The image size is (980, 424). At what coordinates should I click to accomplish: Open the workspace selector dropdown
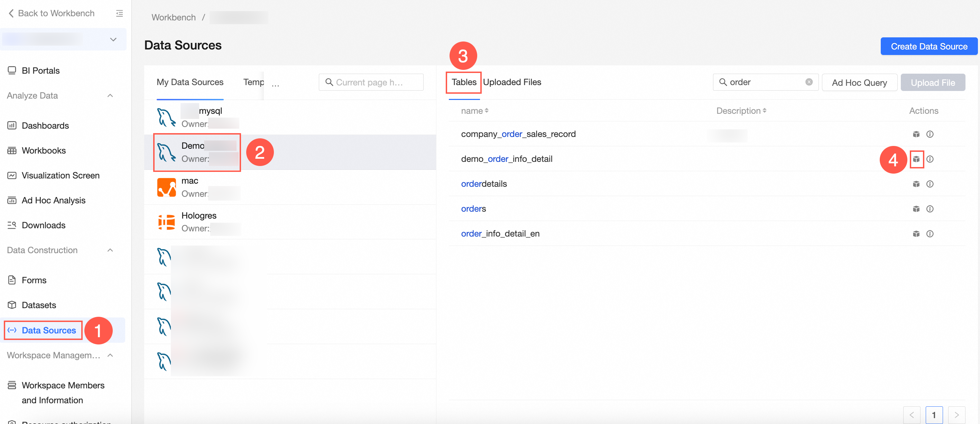coord(113,39)
